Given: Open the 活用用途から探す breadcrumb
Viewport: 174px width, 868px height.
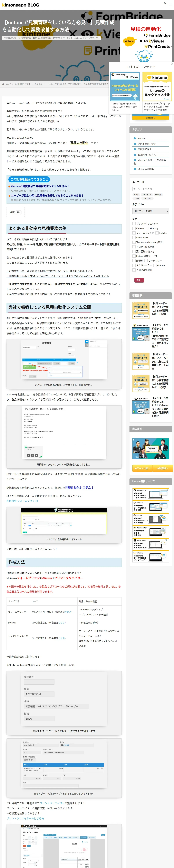Looking at the screenshot, I should click(22, 84).
